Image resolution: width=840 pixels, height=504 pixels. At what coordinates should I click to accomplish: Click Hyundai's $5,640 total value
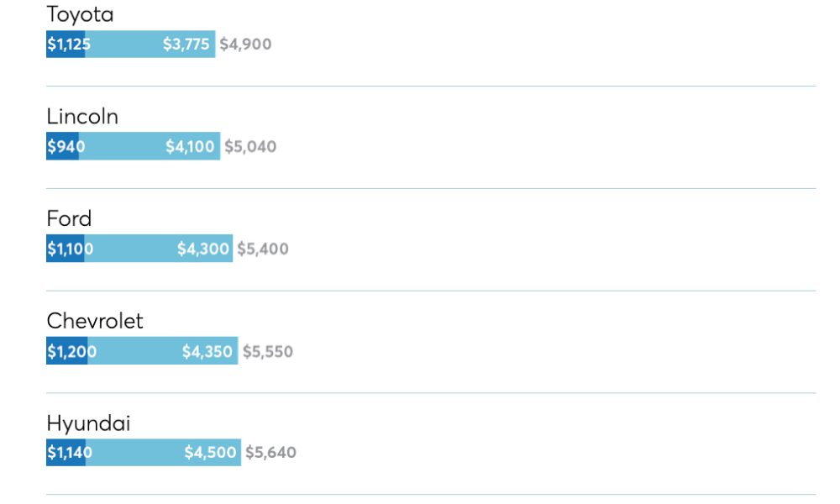[x=270, y=453]
